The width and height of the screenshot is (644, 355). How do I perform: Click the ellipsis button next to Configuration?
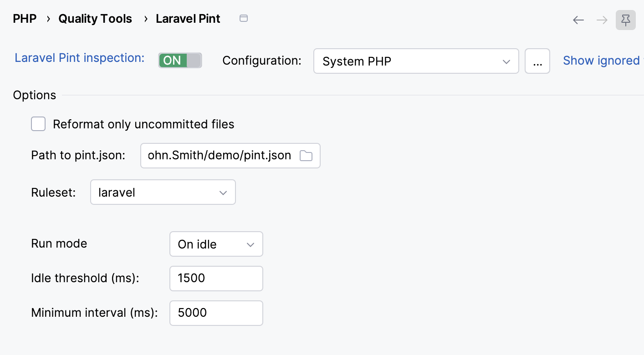pyautogui.click(x=537, y=61)
